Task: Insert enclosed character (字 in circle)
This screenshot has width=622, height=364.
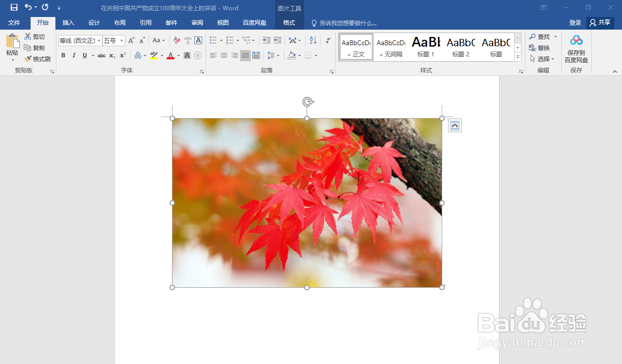Action: (x=198, y=55)
